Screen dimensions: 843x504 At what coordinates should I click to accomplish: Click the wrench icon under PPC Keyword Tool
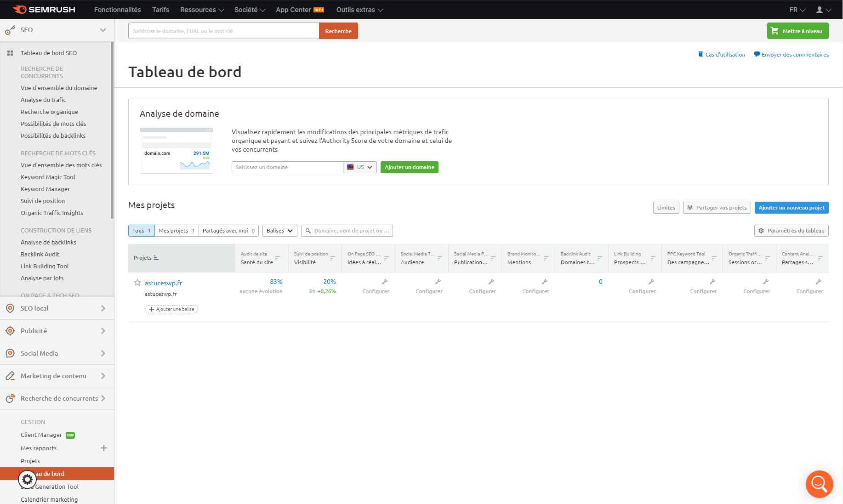712,282
